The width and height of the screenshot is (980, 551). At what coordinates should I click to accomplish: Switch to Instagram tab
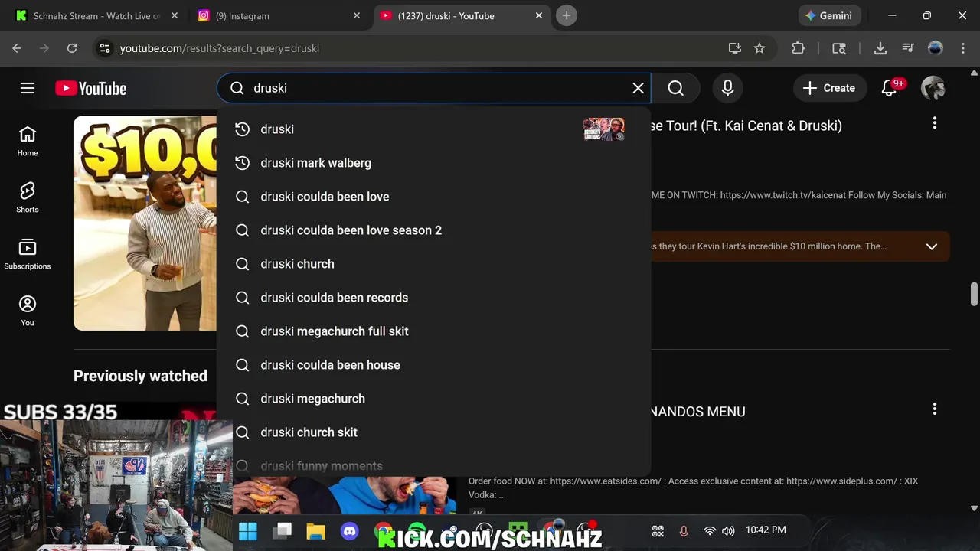(276, 15)
